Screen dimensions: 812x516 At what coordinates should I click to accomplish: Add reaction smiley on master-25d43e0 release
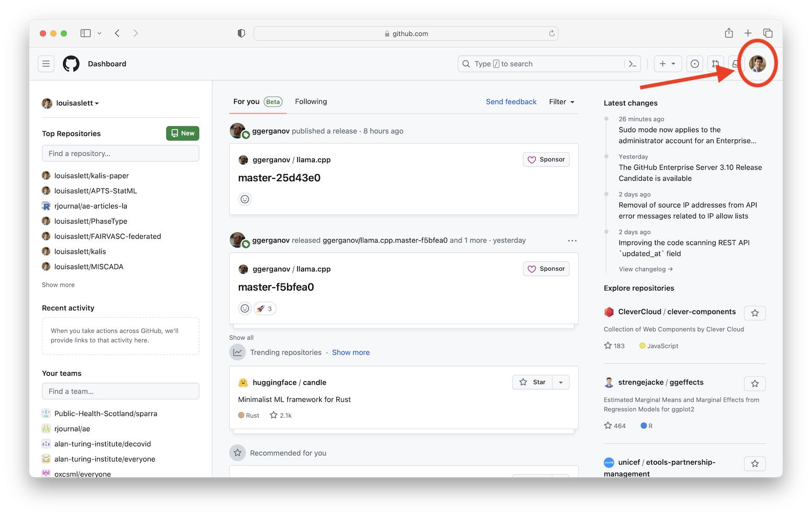pyautogui.click(x=244, y=199)
